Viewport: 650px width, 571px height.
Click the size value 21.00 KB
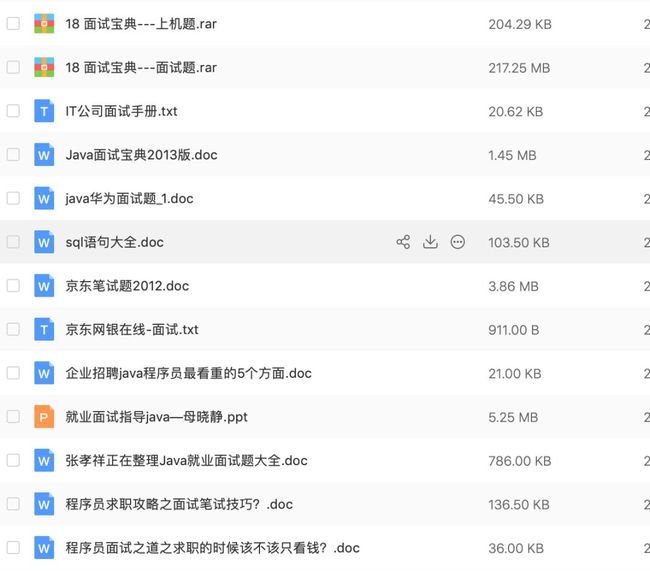[515, 374]
